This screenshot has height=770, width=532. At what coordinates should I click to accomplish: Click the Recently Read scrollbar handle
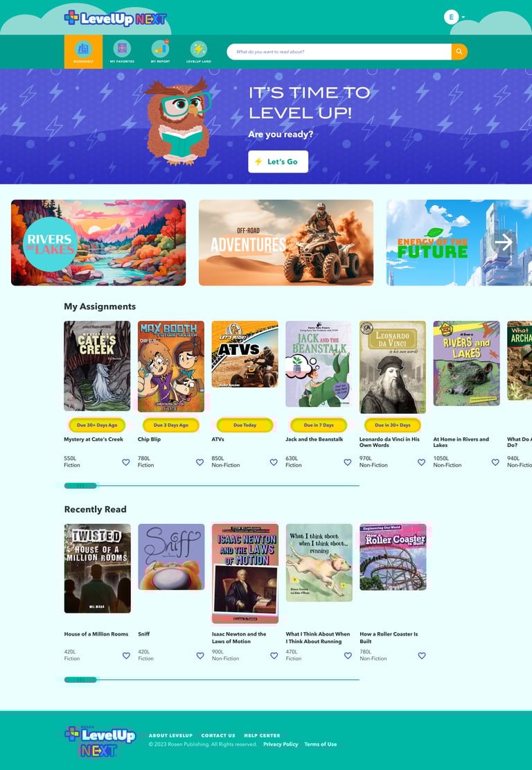point(80,680)
